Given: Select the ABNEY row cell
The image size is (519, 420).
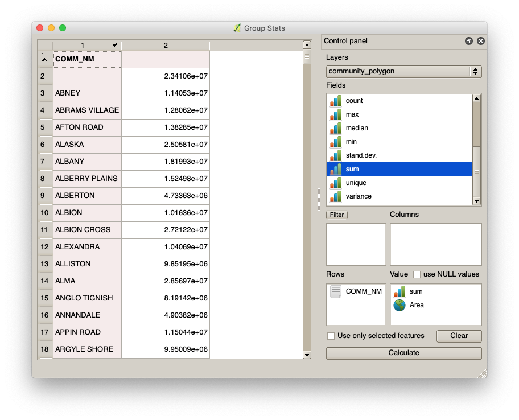Looking at the screenshot, I should [88, 94].
